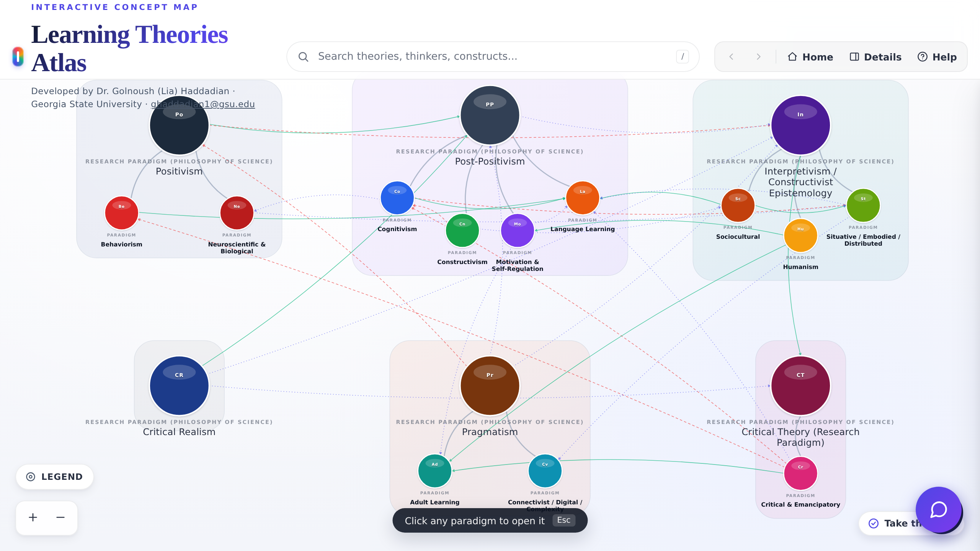Open the ghaddadian1@gsu.edu email link
Viewport: 980px width, 551px height.
(x=203, y=104)
